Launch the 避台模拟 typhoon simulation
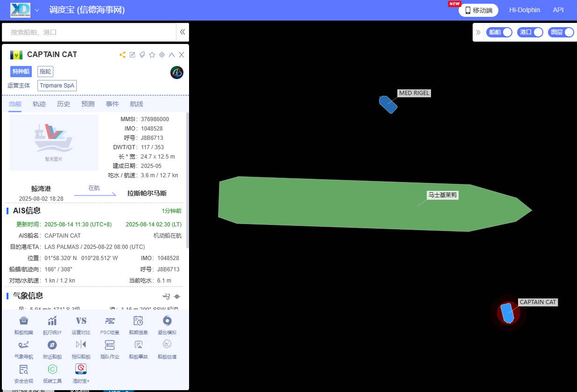This screenshot has width=577, height=392. point(167,321)
